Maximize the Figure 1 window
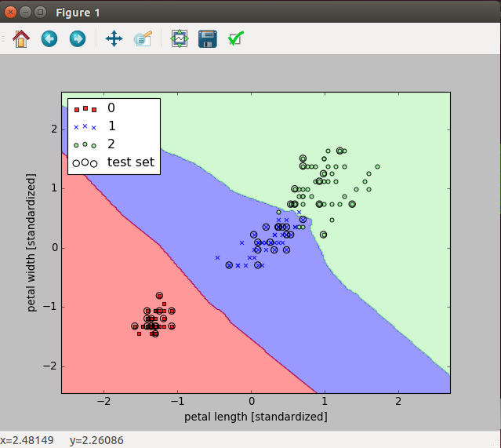The width and height of the screenshot is (501, 448). 40,12
